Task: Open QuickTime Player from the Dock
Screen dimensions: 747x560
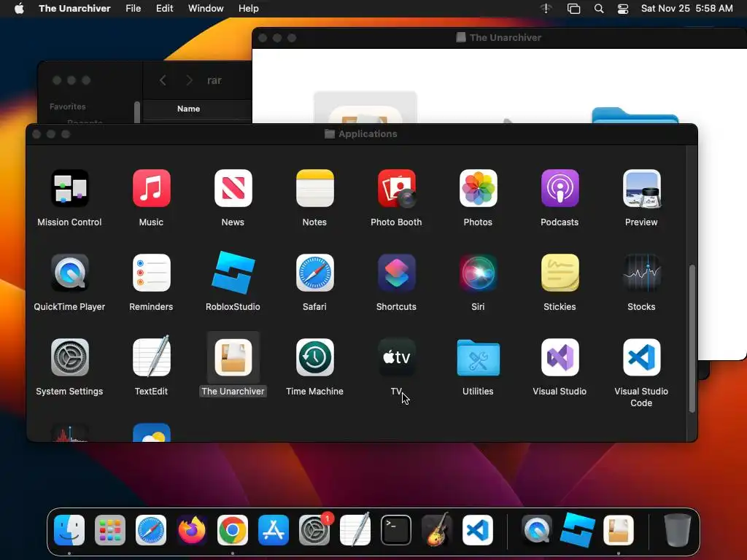Action: [x=537, y=530]
